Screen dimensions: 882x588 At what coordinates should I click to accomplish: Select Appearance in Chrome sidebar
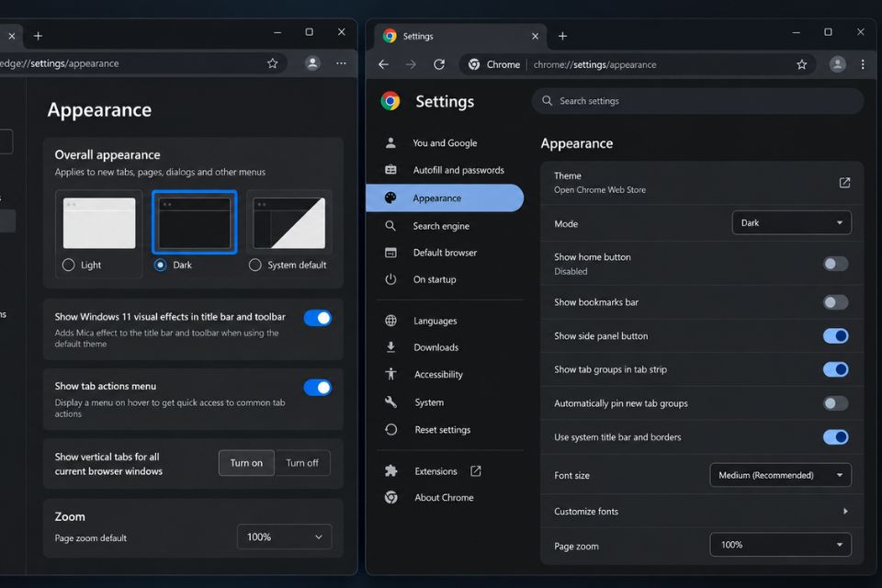tap(445, 198)
